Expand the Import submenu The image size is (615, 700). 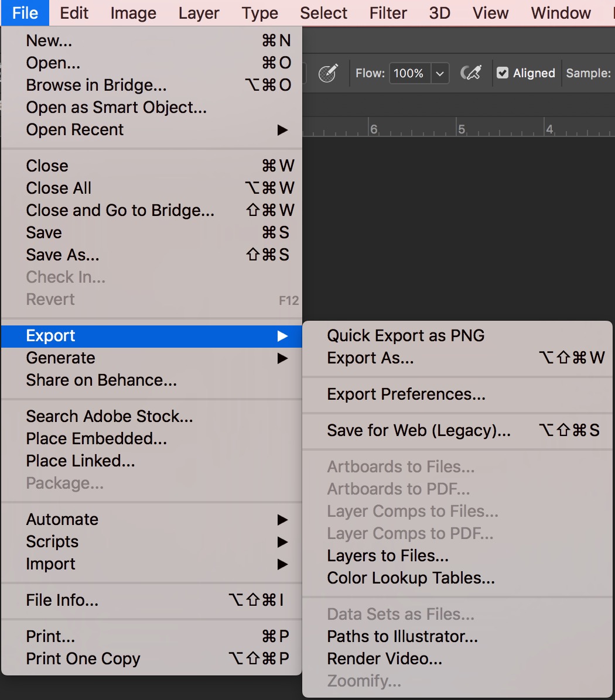[x=152, y=565]
